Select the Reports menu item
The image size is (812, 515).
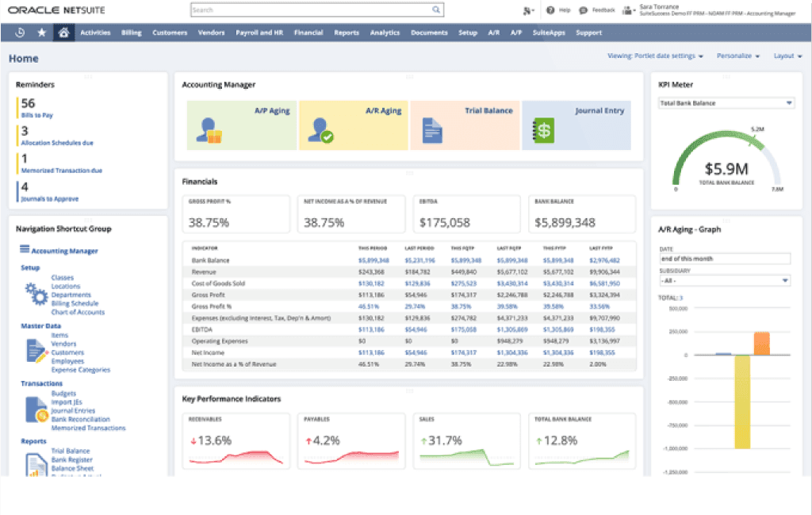[347, 33]
